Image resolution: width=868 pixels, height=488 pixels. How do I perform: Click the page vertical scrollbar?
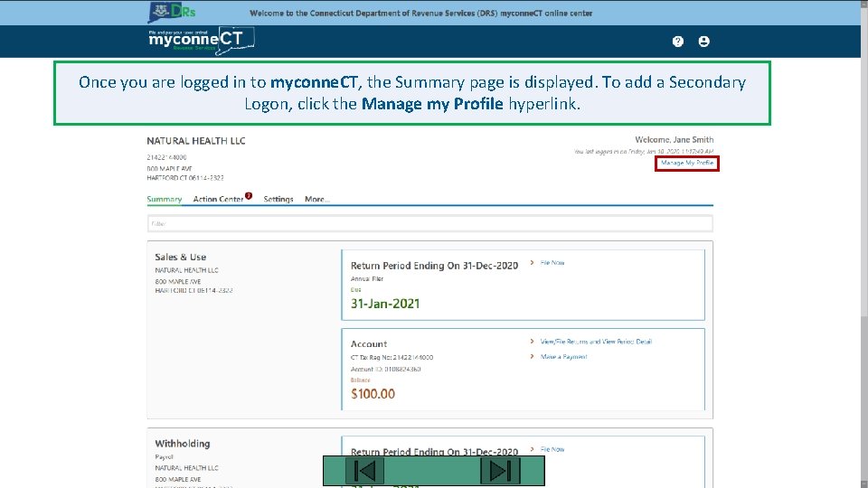864,243
